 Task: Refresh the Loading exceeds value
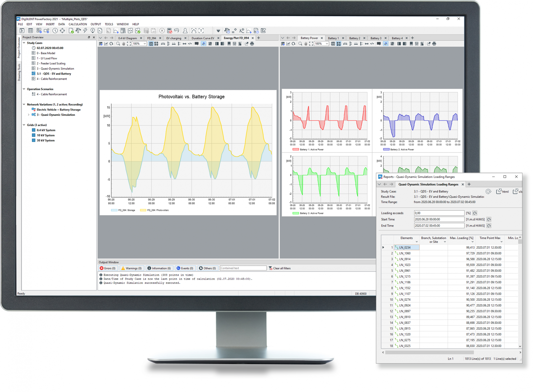[x=475, y=213]
